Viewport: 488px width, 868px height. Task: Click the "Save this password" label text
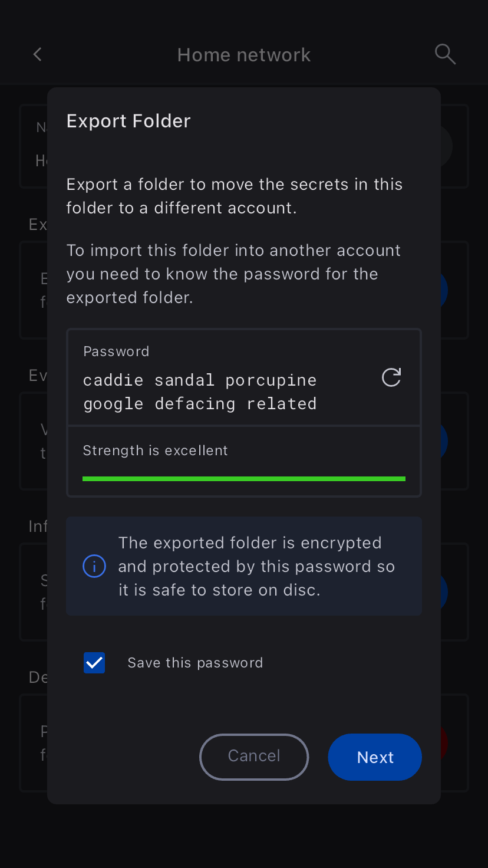pyautogui.click(x=195, y=663)
